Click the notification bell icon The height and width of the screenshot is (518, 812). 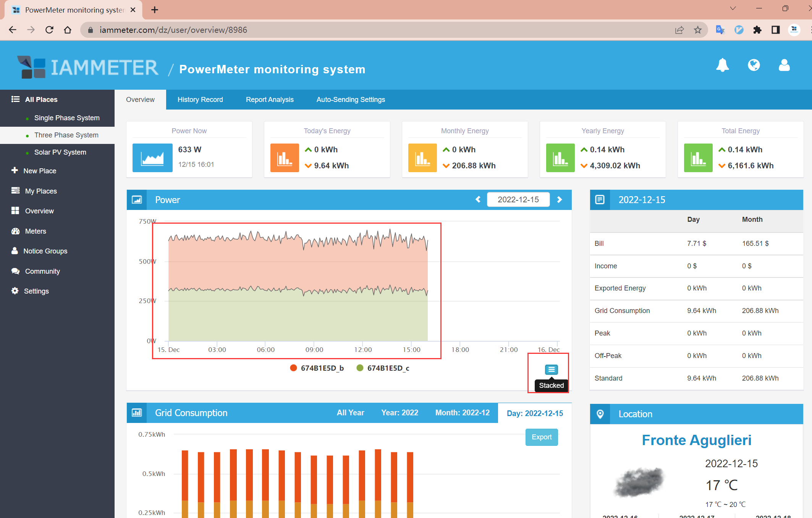(722, 65)
